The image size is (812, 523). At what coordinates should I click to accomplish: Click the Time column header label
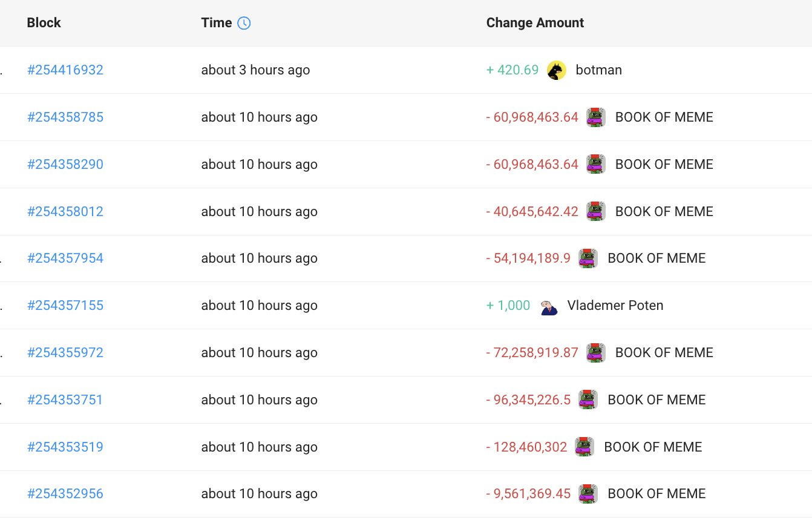[217, 23]
